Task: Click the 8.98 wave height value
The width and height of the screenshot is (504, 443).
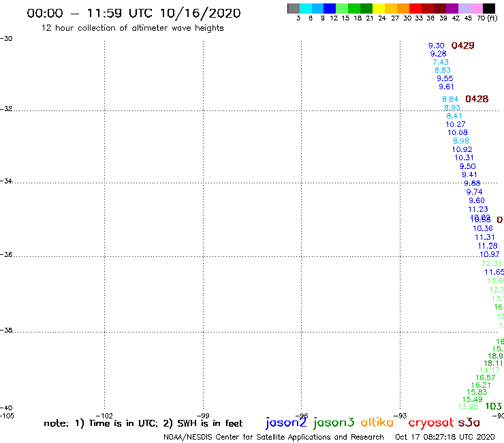Action: pyautogui.click(x=461, y=141)
